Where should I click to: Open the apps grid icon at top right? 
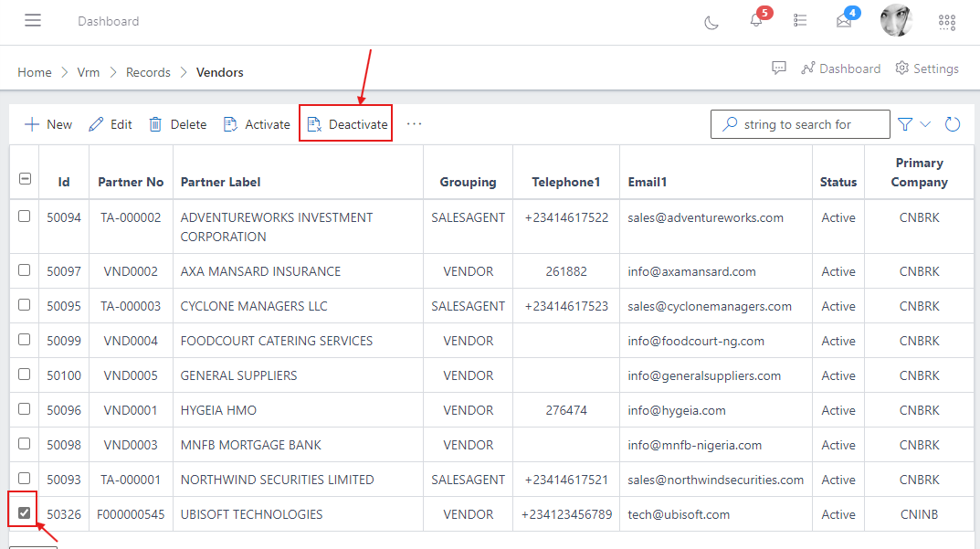tap(947, 21)
